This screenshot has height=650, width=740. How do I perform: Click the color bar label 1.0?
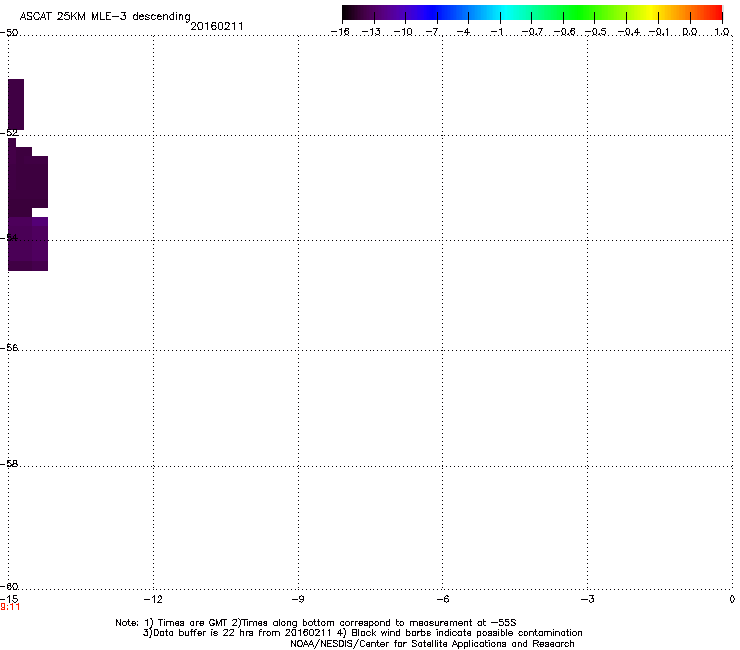722,32
